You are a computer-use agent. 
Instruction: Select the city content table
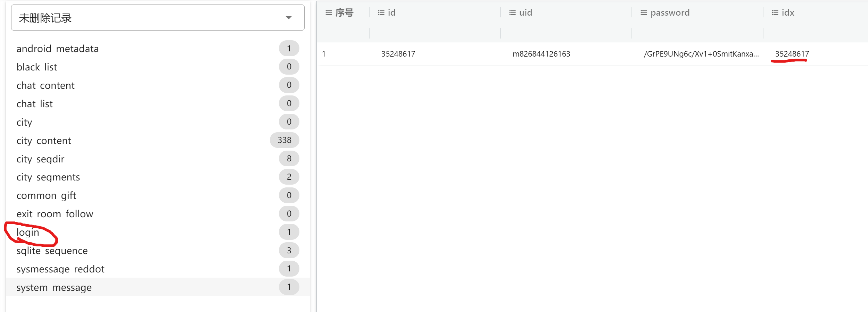(x=44, y=141)
